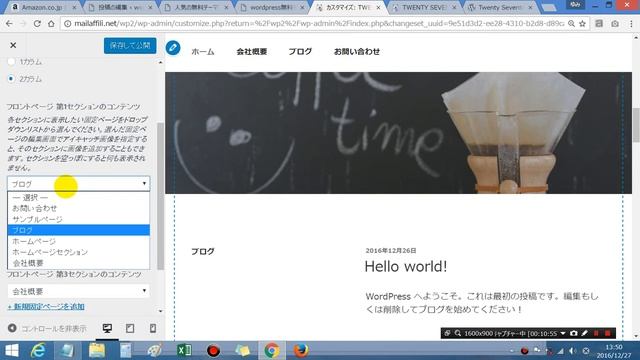Switch preview to tablet device icon
Image resolution: width=640 pixels, height=360 pixels.
point(130,328)
